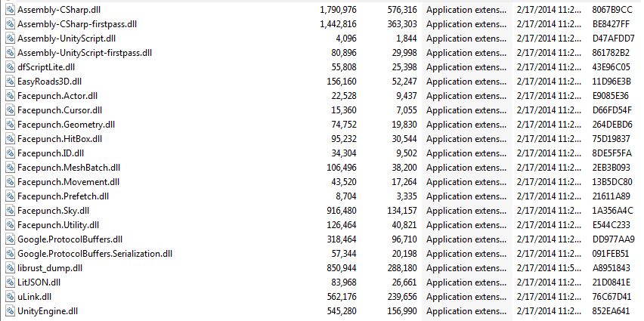Click the Google.ProtocolBuffers.Serialization.dll file icon
Screen dimensions: 644x321
click(x=10, y=254)
